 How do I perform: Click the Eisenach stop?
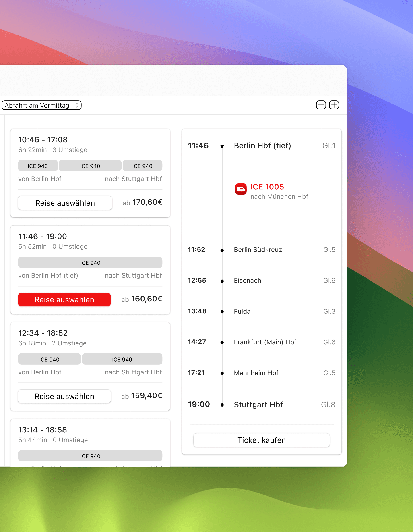248,280
